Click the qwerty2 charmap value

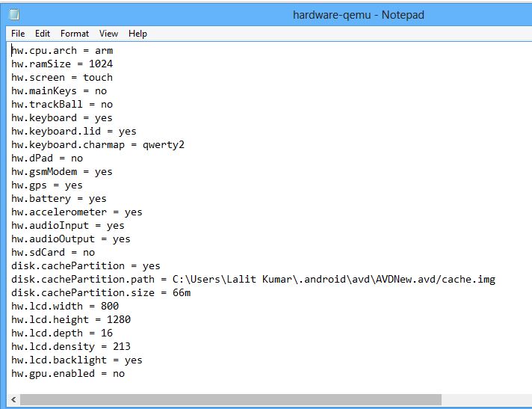[x=164, y=145]
